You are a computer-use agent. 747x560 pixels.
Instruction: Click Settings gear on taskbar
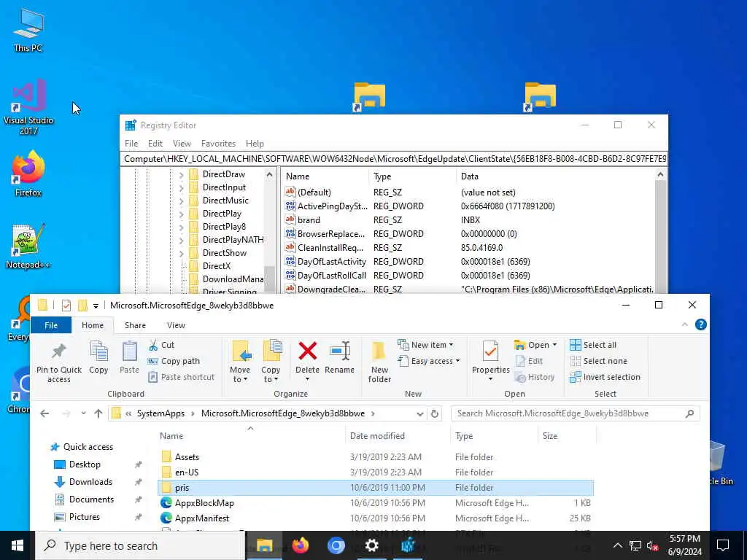point(371,545)
